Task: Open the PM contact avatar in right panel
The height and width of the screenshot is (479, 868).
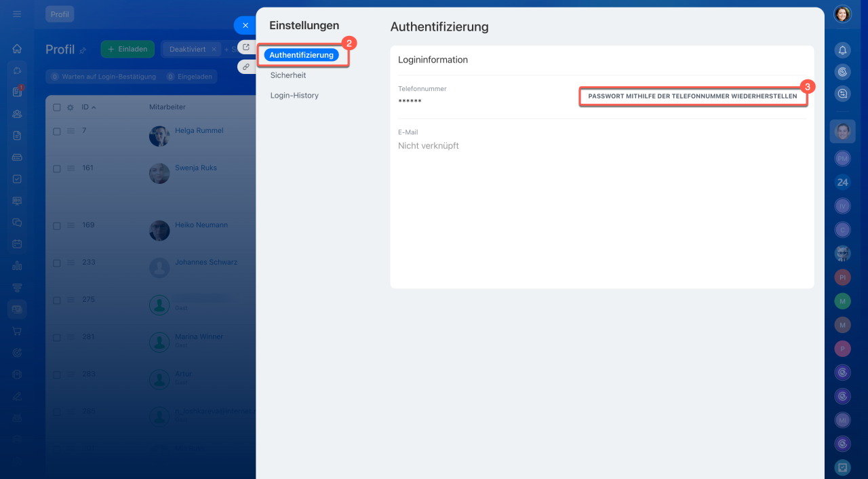Action: click(842, 157)
